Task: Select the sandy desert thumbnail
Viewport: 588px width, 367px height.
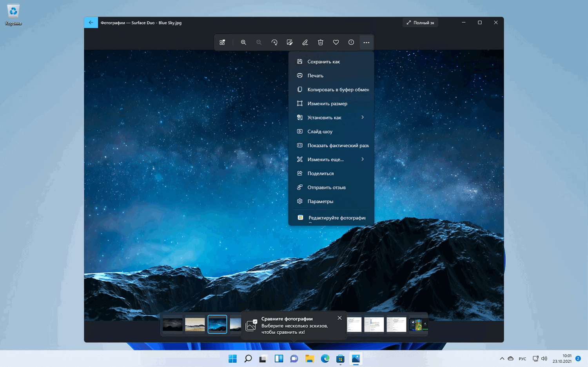Action: (x=195, y=325)
